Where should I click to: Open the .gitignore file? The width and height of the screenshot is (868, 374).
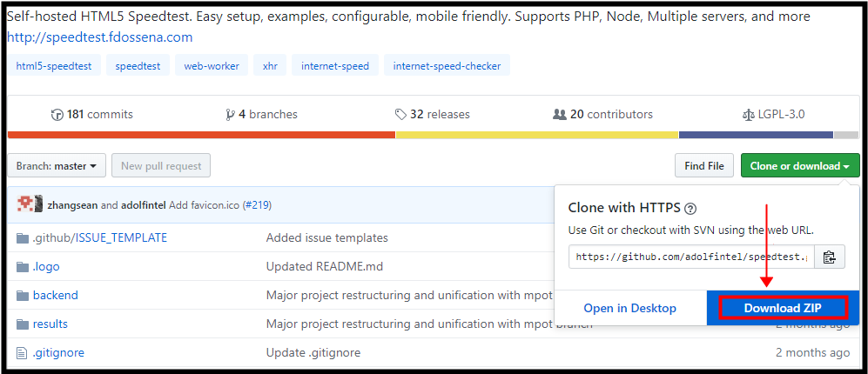click(x=58, y=352)
